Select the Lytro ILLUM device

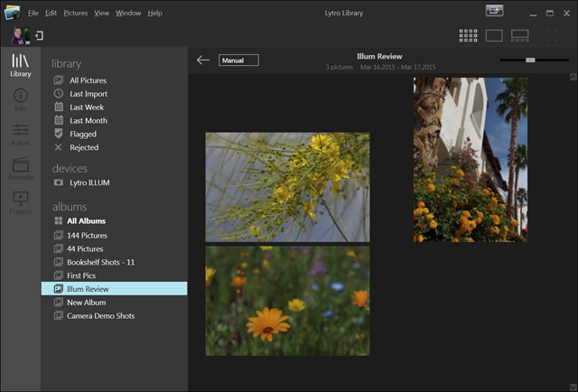click(x=89, y=182)
